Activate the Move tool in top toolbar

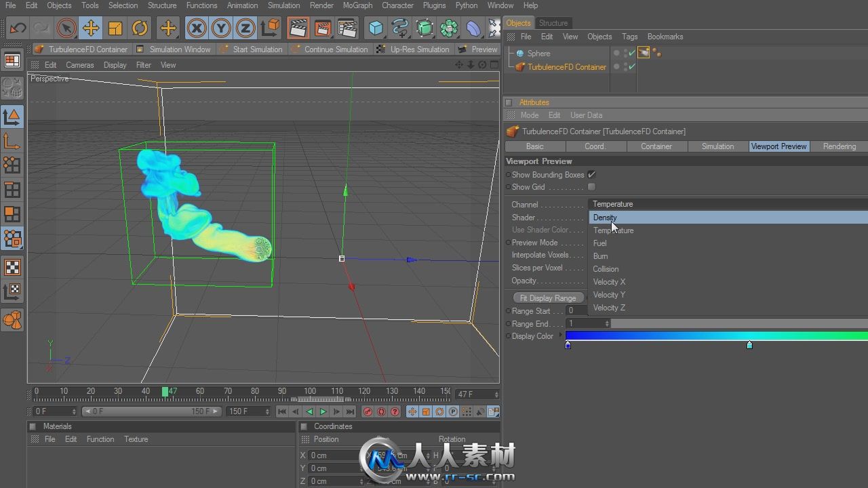91,28
